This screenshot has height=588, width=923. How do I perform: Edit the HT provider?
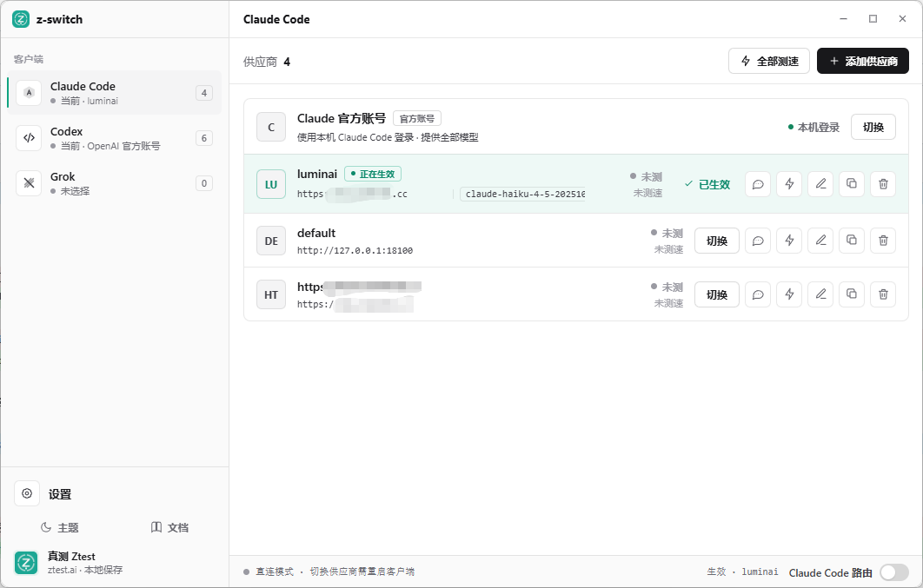click(x=820, y=294)
